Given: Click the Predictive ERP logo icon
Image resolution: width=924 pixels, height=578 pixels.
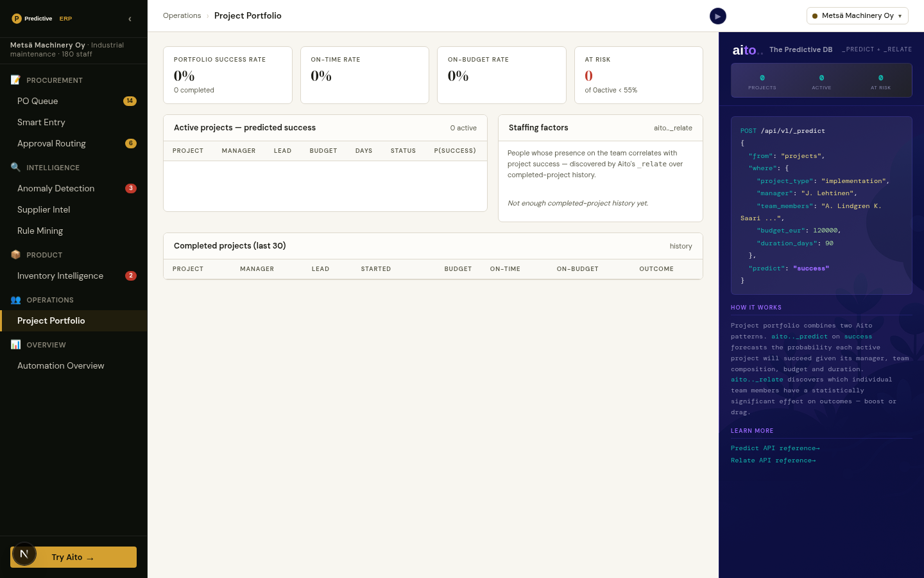Looking at the screenshot, I should 17,19.
